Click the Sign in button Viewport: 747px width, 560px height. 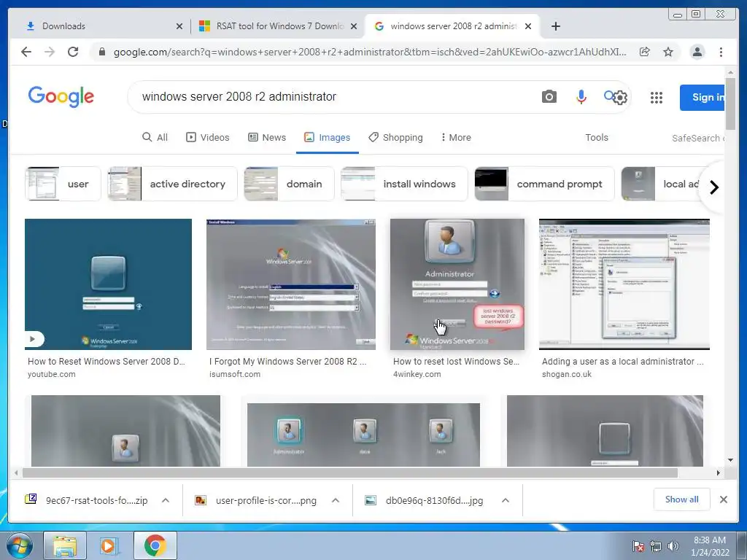tap(703, 97)
